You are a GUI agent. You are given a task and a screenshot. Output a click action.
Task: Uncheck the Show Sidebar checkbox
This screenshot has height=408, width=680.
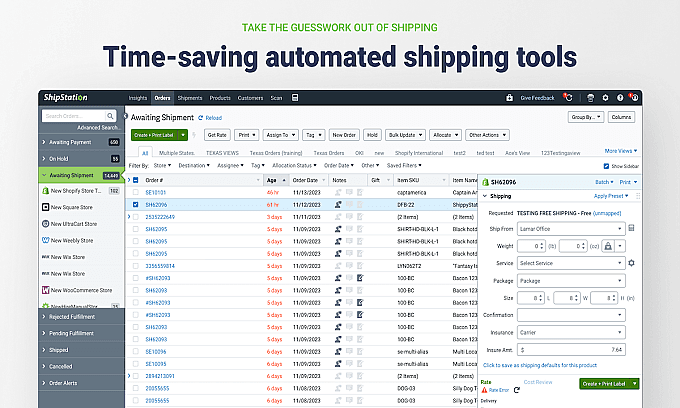(x=606, y=166)
